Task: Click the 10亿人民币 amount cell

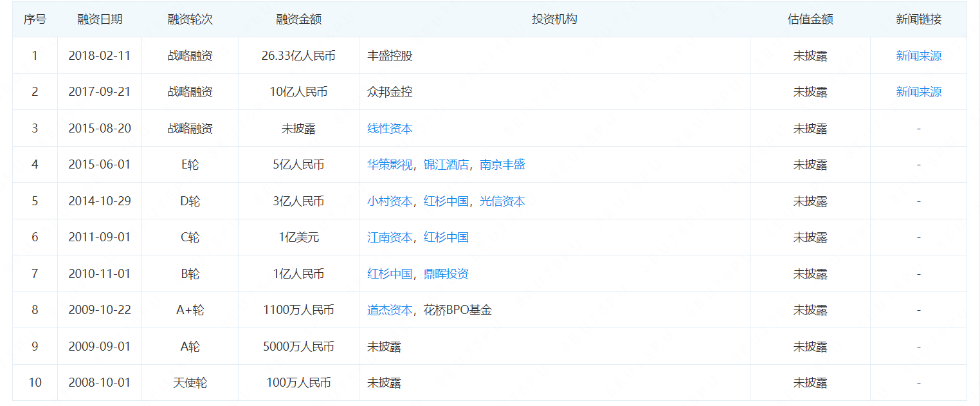Action: (x=298, y=92)
